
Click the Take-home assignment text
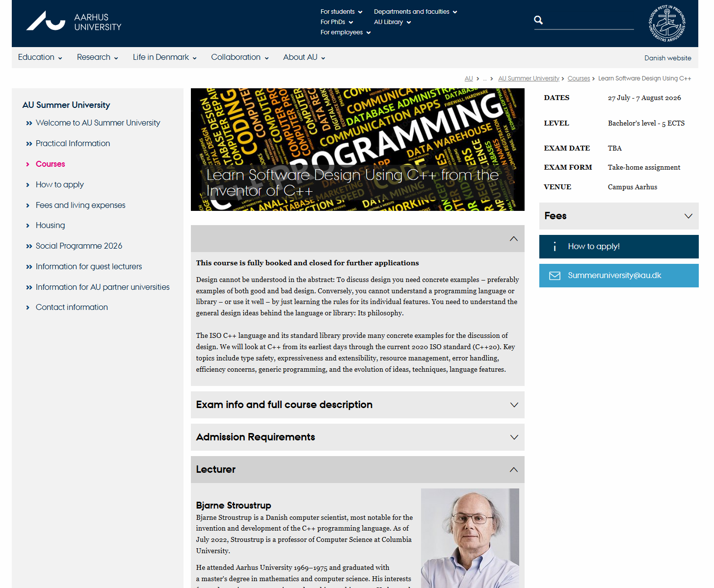tap(644, 168)
